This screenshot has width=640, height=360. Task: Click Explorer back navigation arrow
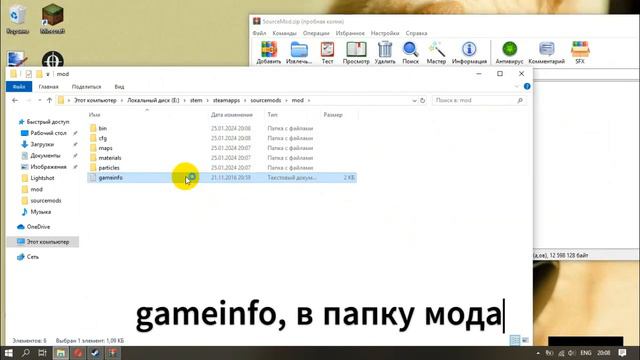[x=15, y=100]
